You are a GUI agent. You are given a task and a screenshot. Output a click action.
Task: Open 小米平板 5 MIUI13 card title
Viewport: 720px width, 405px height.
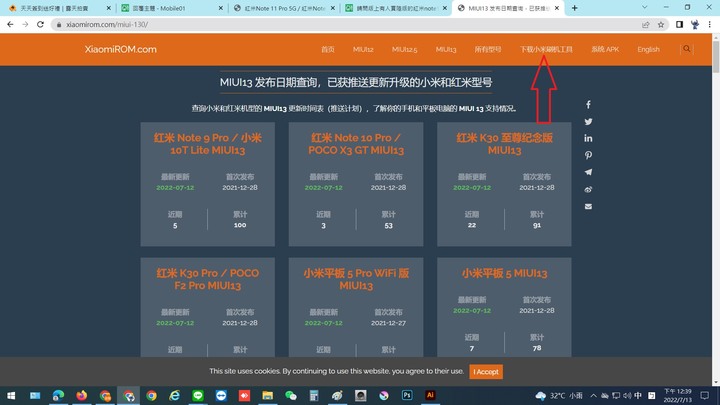coord(504,273)
